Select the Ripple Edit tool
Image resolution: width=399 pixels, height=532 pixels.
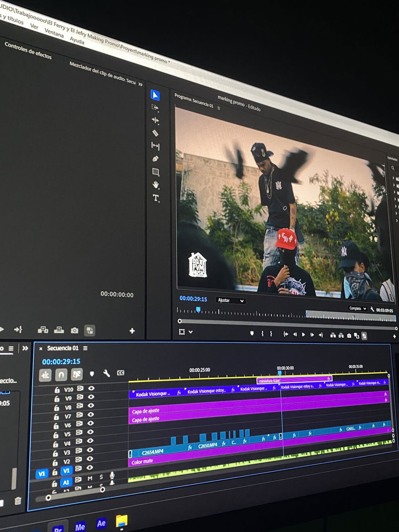[155, 121]
